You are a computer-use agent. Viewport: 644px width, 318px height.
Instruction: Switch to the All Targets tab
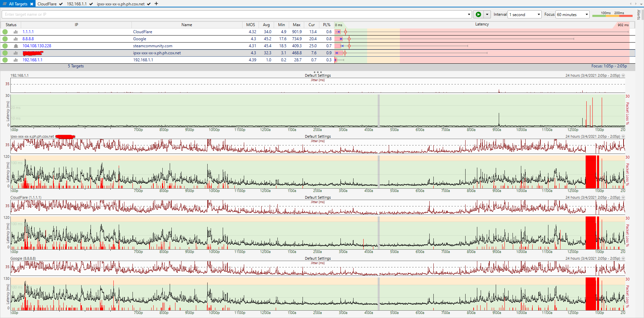click(18, 4)
